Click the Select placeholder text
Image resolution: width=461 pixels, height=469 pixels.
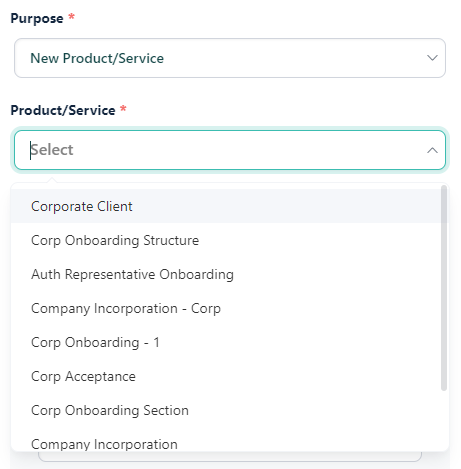coord(52,150)
